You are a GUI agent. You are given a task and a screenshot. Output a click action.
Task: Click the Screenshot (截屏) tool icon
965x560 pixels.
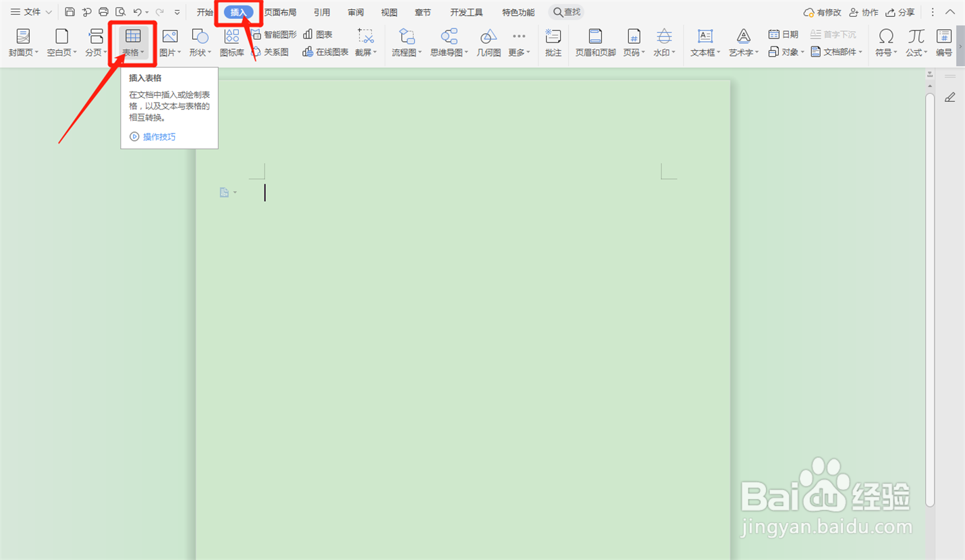(366, 36)
